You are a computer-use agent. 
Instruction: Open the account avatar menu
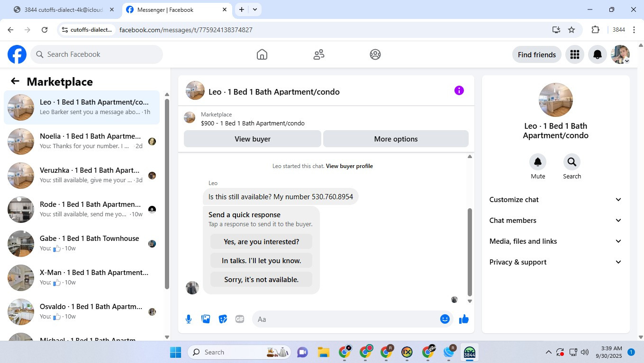(x=620, y=54)
